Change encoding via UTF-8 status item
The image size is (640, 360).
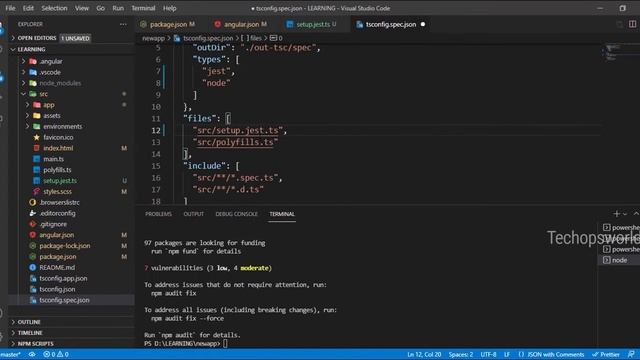pos(489,355)
